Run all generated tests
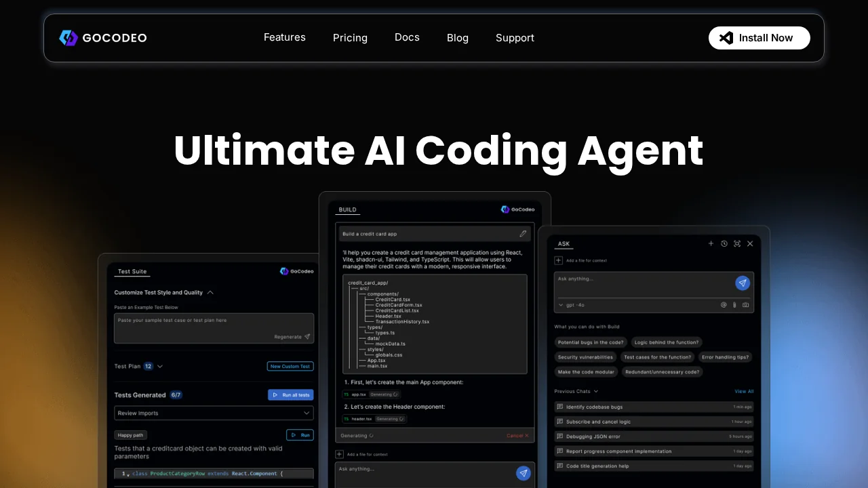This screenshot has height=488, width=868. click(290, 394)
